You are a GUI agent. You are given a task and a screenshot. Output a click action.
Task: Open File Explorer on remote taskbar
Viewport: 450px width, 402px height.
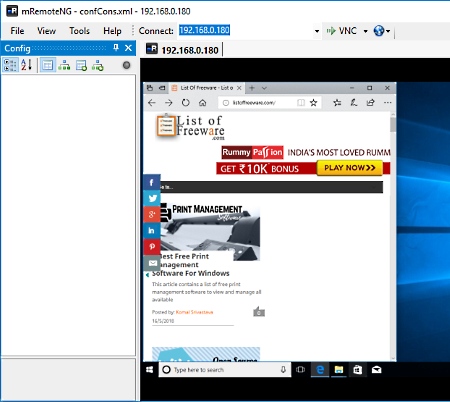(339, 370)
